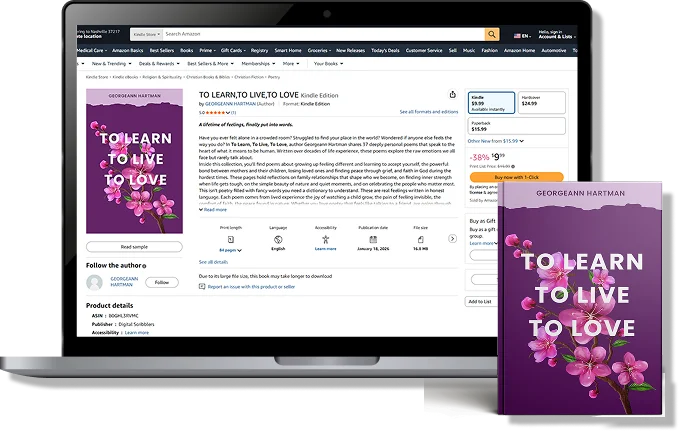Click the Buy now with 1-Click button
This screenshot has width=679, height=431.
(x=517, y=177)
